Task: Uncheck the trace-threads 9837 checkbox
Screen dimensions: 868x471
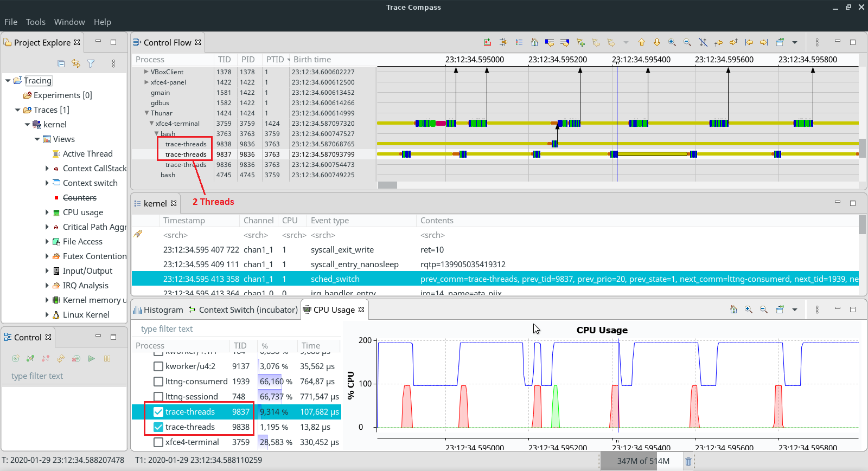Action: pyautogui.click(x=158, y=412)
